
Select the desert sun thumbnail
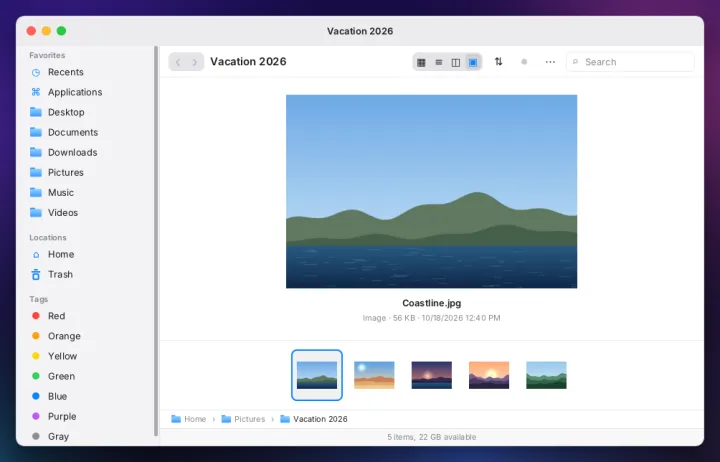click(374, 375)
